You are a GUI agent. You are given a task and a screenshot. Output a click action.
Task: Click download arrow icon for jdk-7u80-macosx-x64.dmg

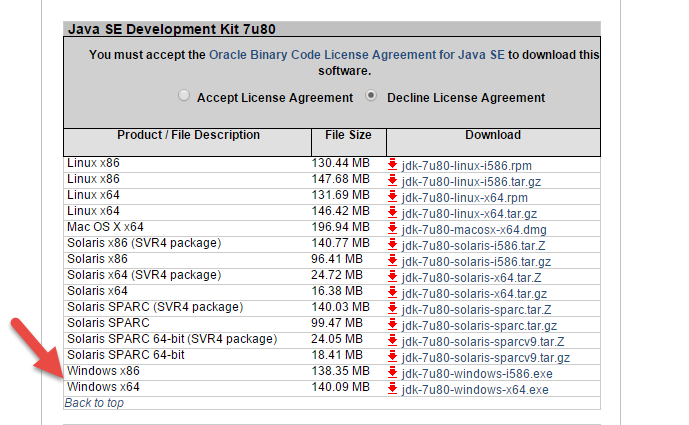[393, 229]
